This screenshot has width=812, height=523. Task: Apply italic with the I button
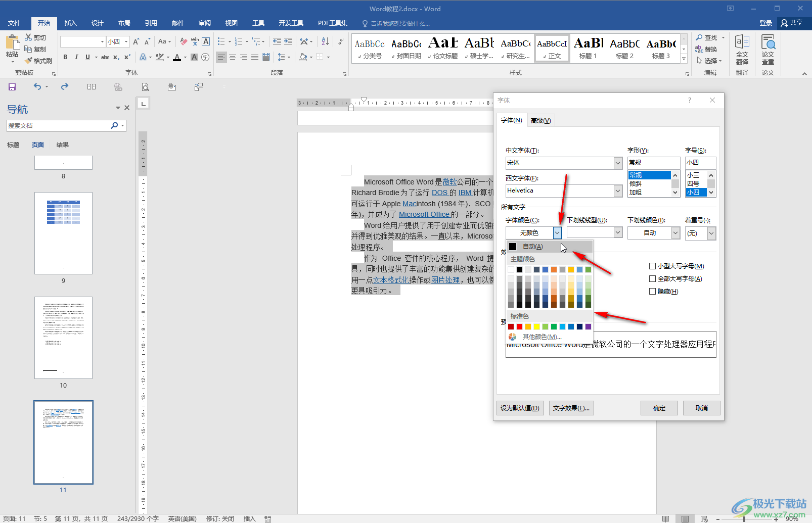click(76, 57)
